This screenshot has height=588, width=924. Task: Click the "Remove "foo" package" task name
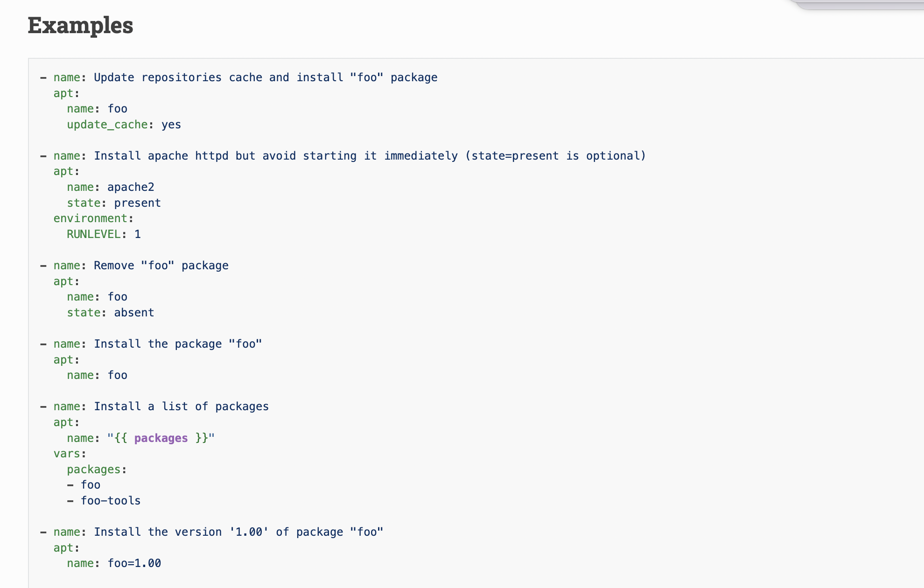(x=161, y=266)
